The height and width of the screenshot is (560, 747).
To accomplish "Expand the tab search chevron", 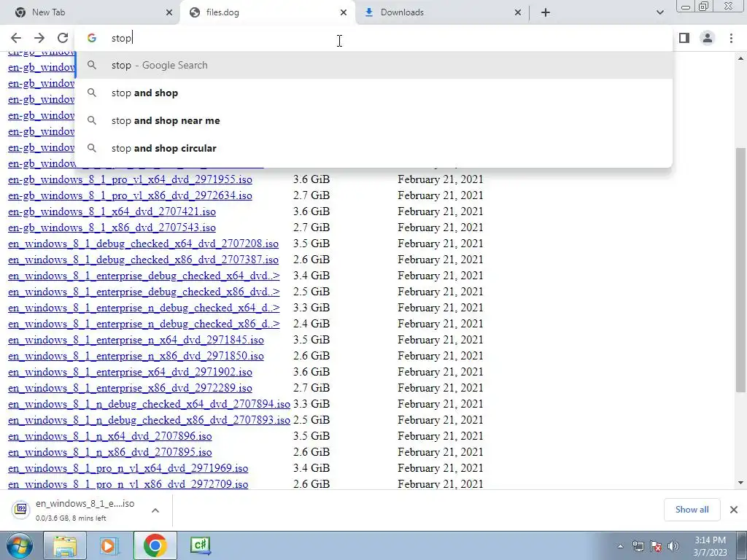I will pos(659,12).
